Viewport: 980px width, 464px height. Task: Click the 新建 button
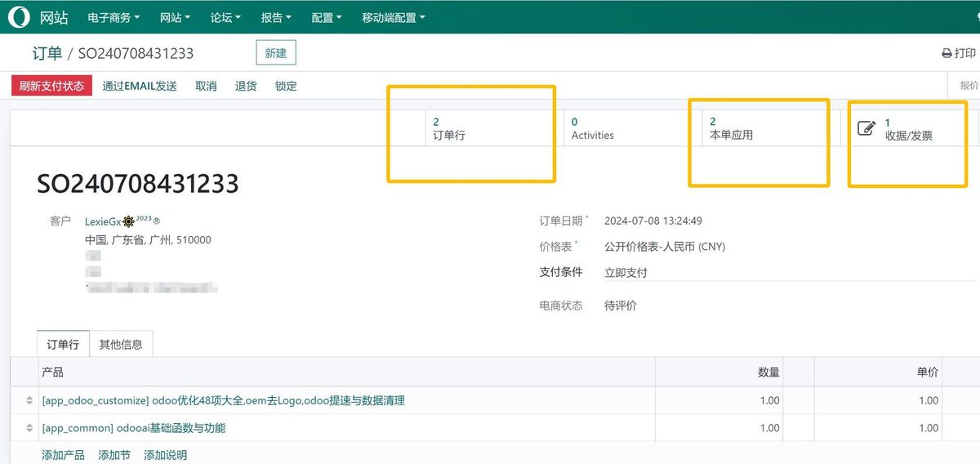point(275,53)
